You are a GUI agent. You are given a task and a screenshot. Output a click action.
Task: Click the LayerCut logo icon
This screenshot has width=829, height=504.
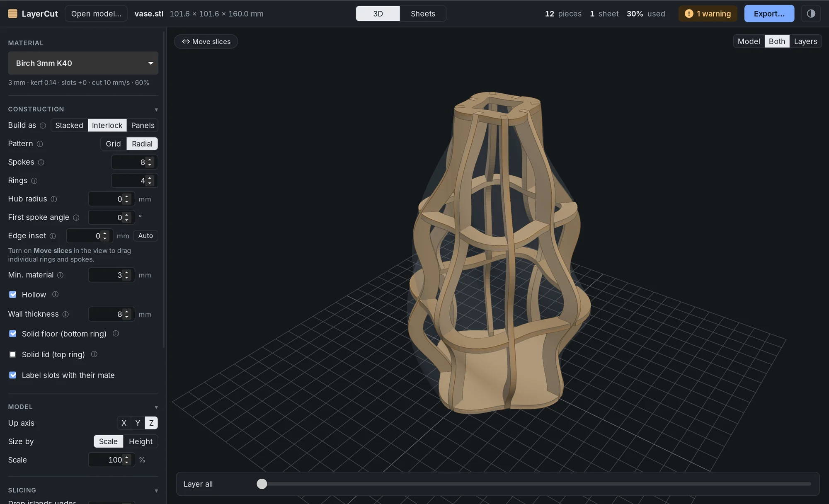[13, 14]
